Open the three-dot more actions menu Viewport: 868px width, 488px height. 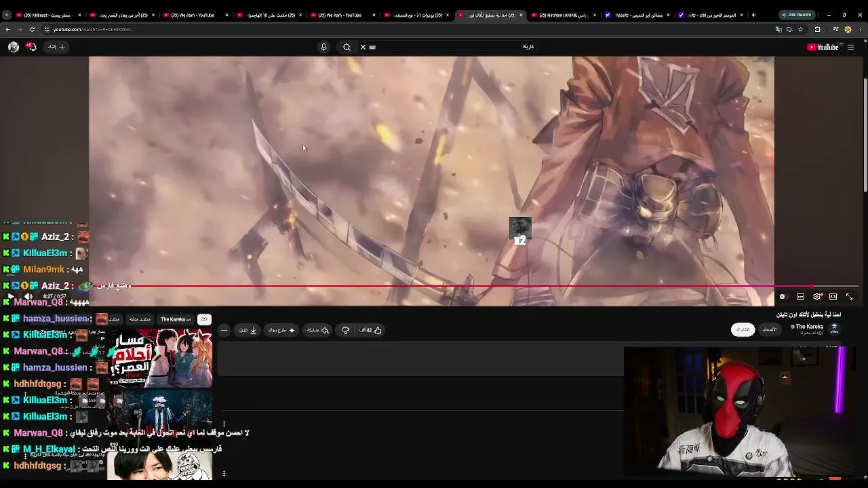(x=224, y=330)
